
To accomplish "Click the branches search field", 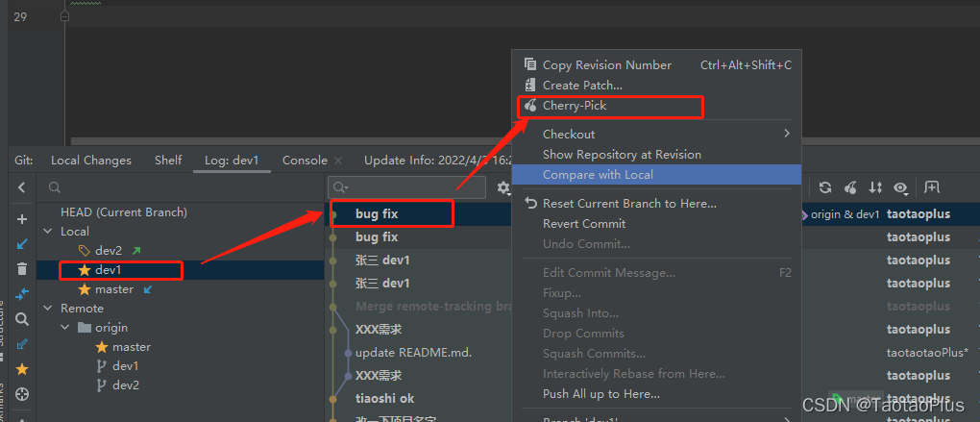I will coord(180,187).
